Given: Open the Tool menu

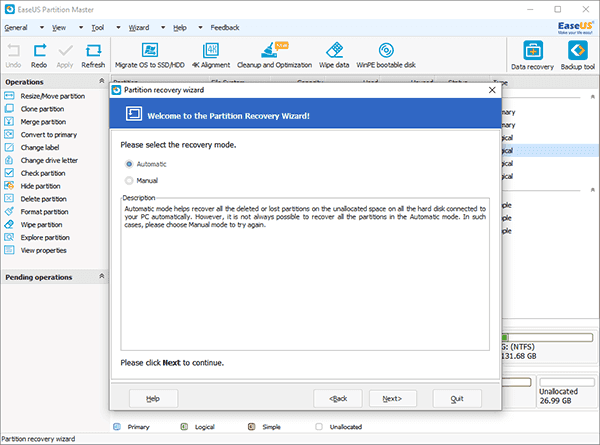Looking at the screenshot, I should 98,28.
